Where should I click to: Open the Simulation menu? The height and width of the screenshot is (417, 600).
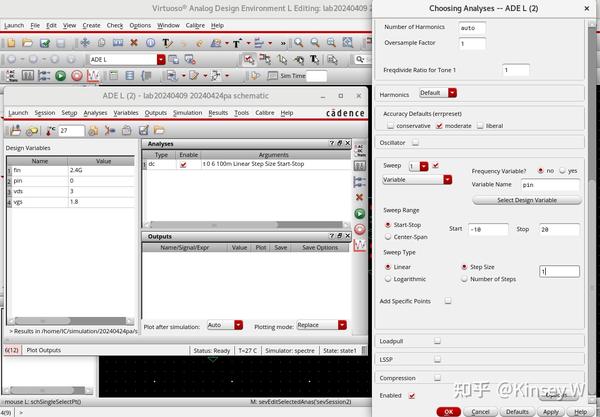pyautogui.click(x=188, y=113)
